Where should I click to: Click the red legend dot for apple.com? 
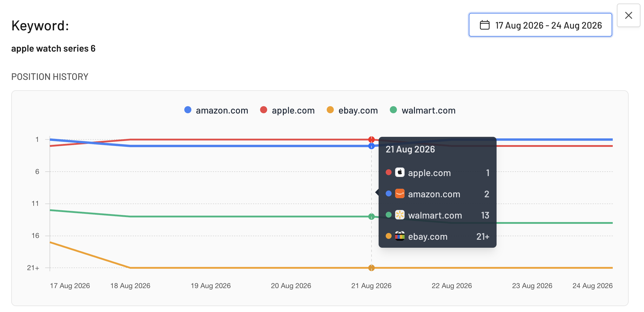pos(264,110)
